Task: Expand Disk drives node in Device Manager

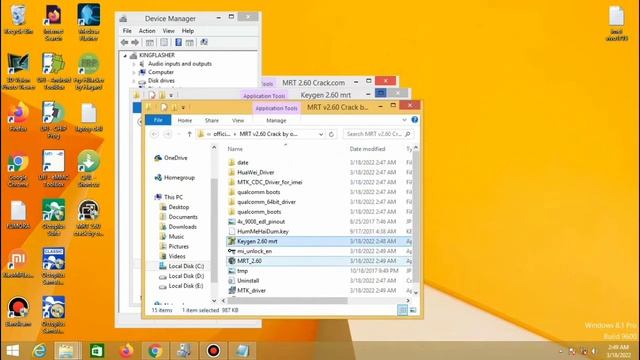Action: [x=133, y=81]
